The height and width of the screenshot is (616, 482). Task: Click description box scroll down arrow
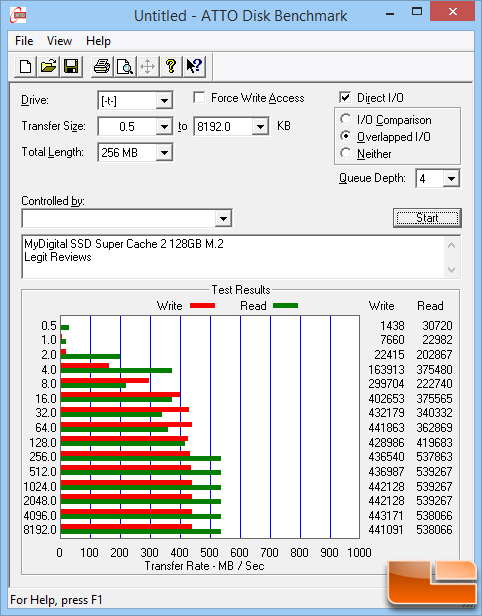coord(452,270)
